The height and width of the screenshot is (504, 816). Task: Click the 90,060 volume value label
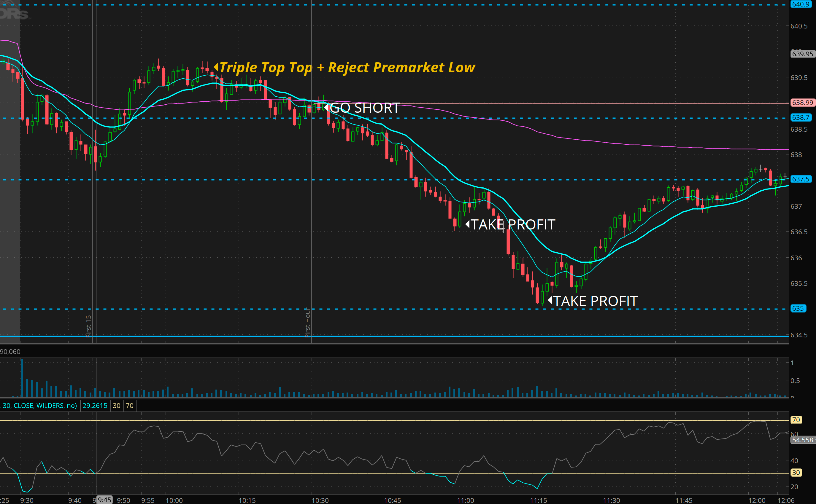[10, 352]
